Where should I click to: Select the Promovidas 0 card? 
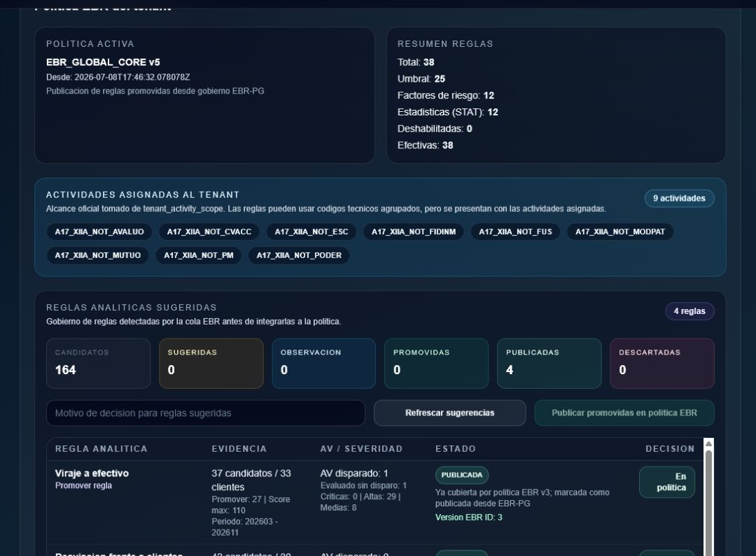(x=436, y=363)
